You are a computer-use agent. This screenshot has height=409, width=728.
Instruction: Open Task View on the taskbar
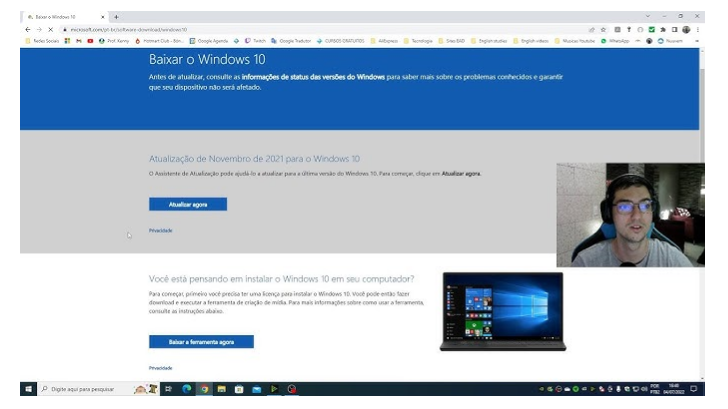coord(169,389)
